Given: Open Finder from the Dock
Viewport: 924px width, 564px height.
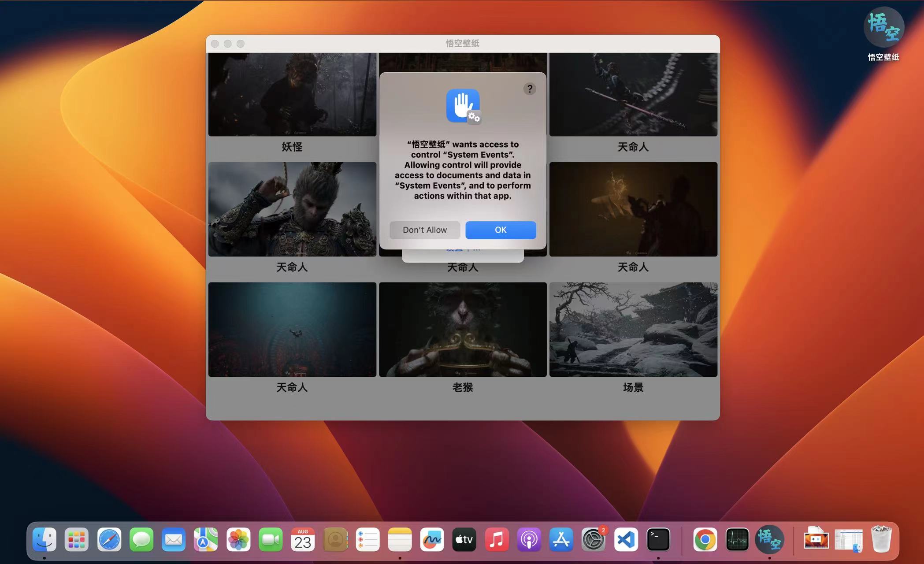Looking at the screenshot, I should tap(45, 540).
